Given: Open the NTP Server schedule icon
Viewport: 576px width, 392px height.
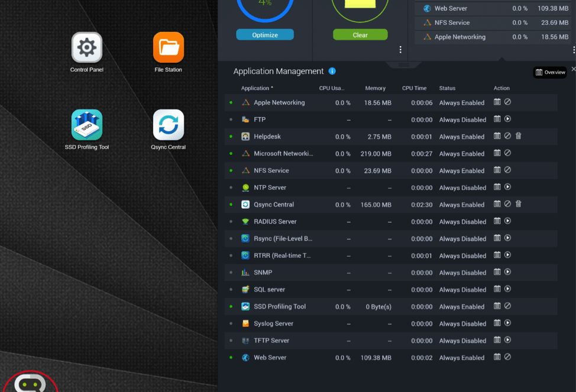Looking at the screenshot, I should [497, 187].
